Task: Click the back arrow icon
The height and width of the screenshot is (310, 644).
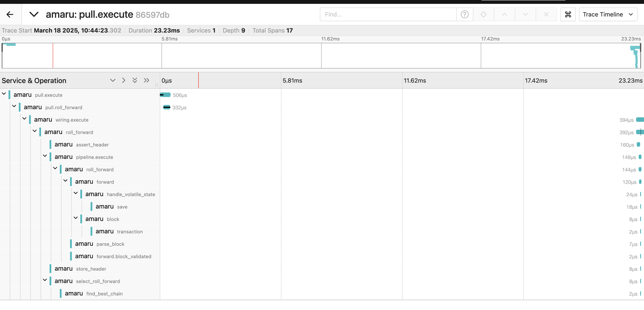Action: click(x=10, y=15)
